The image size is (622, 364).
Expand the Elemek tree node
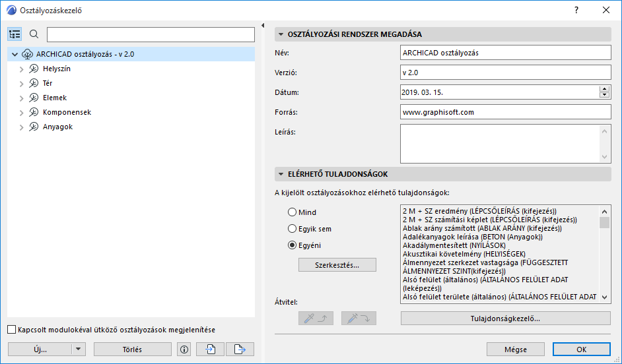click(21, 98)
